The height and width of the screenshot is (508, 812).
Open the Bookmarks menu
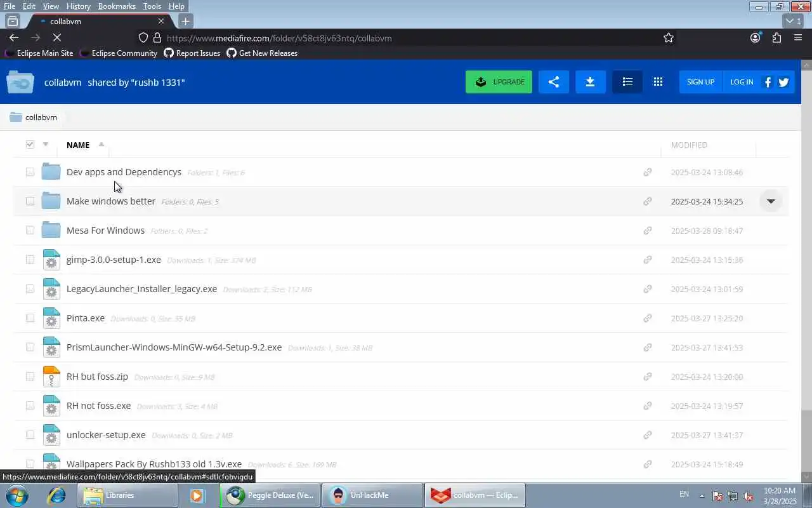point(117,6)
